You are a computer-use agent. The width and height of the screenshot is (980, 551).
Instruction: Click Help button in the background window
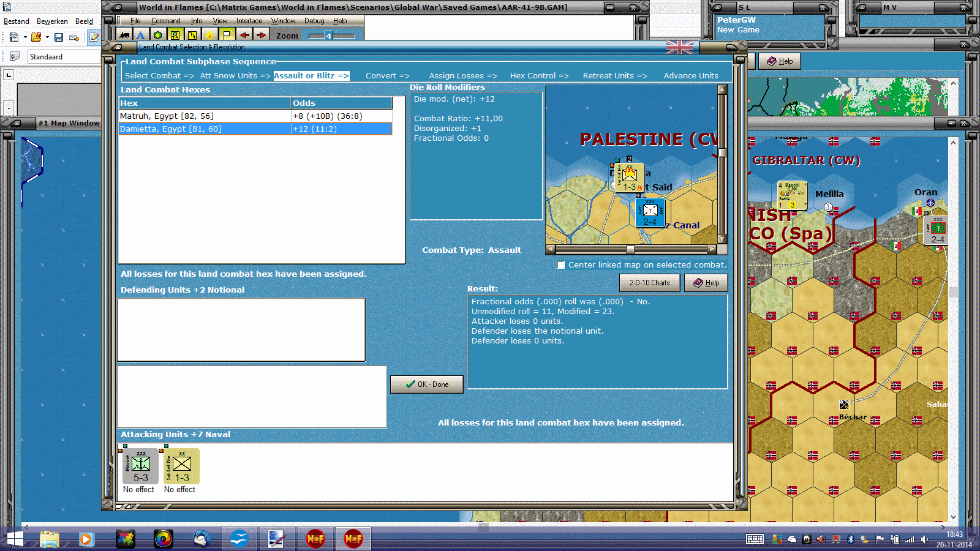pos(780,61)
